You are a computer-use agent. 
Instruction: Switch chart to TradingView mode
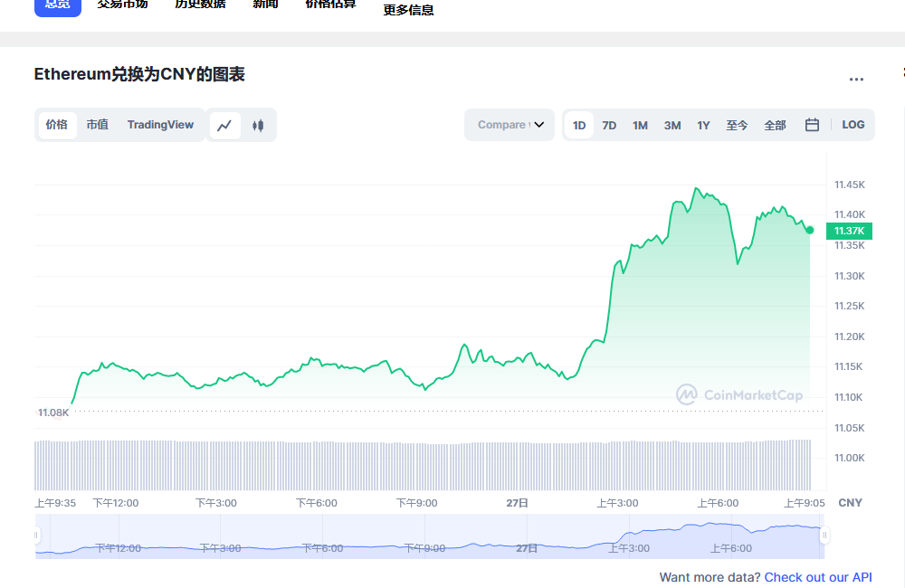click(160, 125)
